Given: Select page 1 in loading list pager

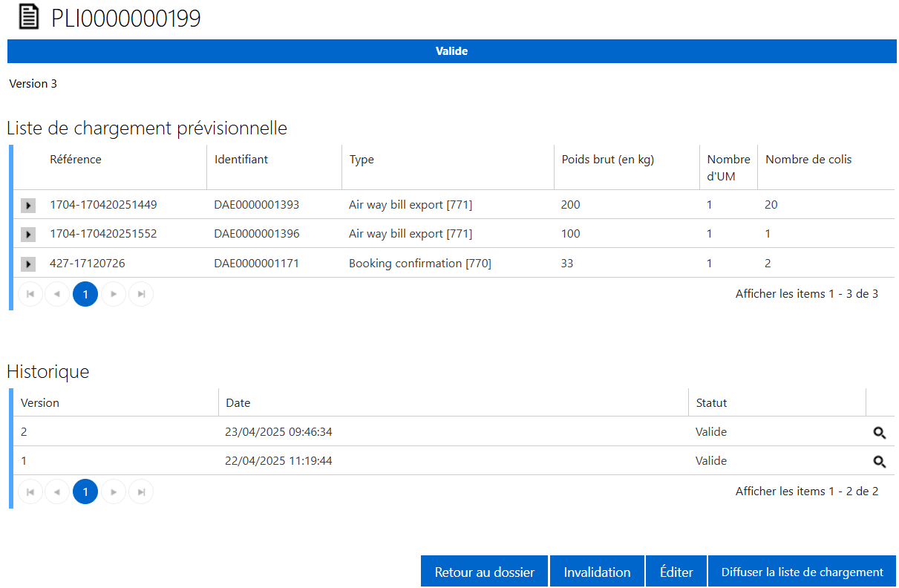Looking at the screenshot, I should pyautogui.click(x=85, y=295).
